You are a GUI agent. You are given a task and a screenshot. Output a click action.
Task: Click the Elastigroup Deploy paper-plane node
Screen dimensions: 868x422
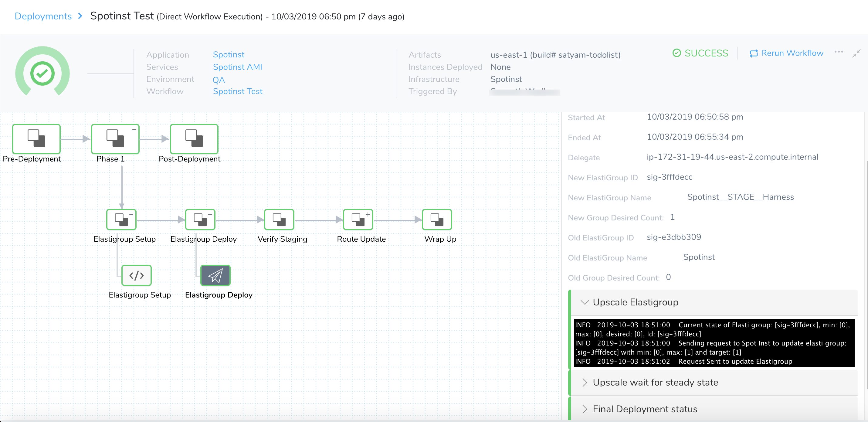215,275
